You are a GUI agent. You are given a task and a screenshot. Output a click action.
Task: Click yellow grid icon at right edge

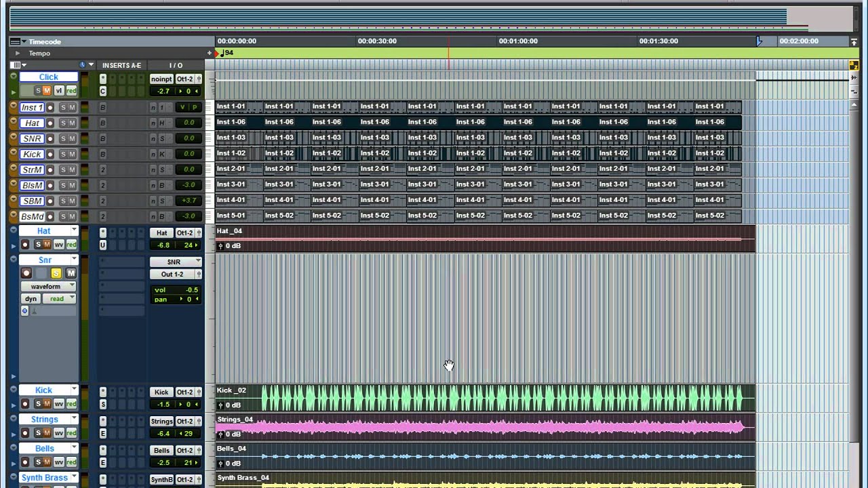coord(854,66)
